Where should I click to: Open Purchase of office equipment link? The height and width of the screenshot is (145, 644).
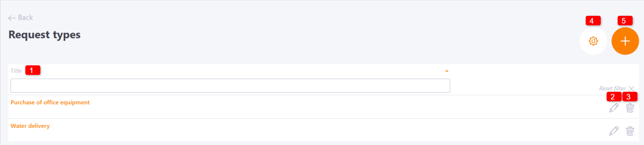point(50,102)
